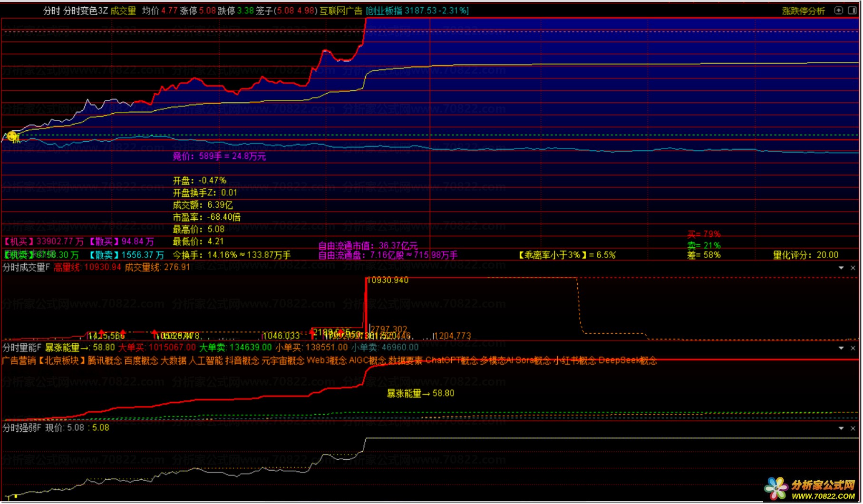This screenshot has width=863, height=504.
Task: Close the 分时量能F indicator panel
Action: click(x=853, y=348)
